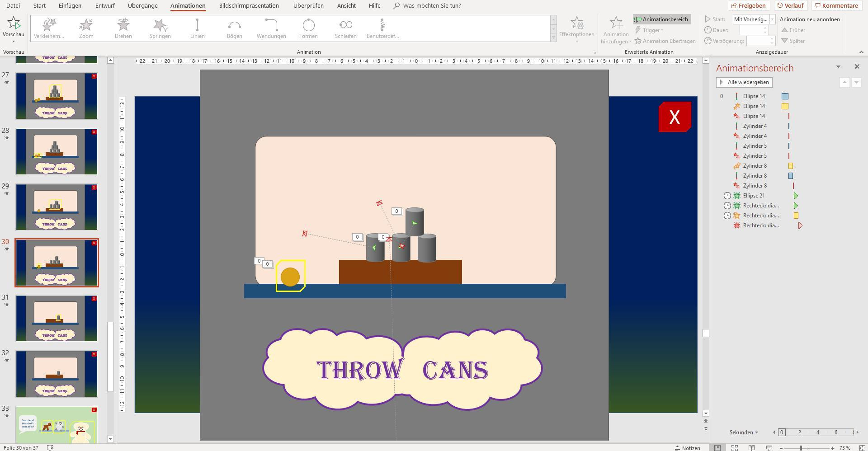The width and height of the screenshot is (868, 451).
Task: Choose the Drehen animation effect
Action: [x=123, y=28]
